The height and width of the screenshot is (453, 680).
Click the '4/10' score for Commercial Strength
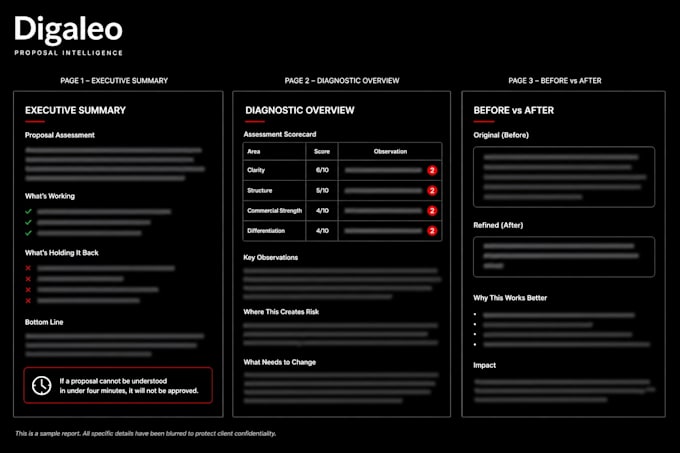tap(322, 211)
